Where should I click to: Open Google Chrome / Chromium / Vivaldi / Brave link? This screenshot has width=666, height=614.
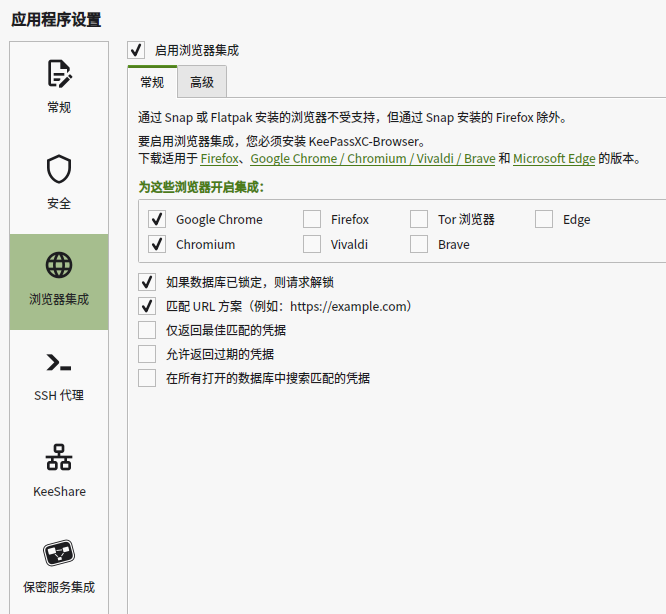[x=373, y=159]
